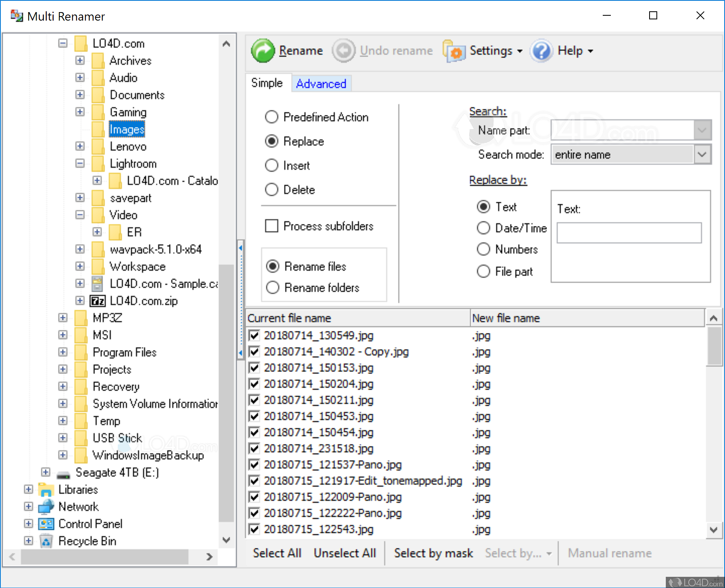Select the Network icon in the tree

(46, 506)
